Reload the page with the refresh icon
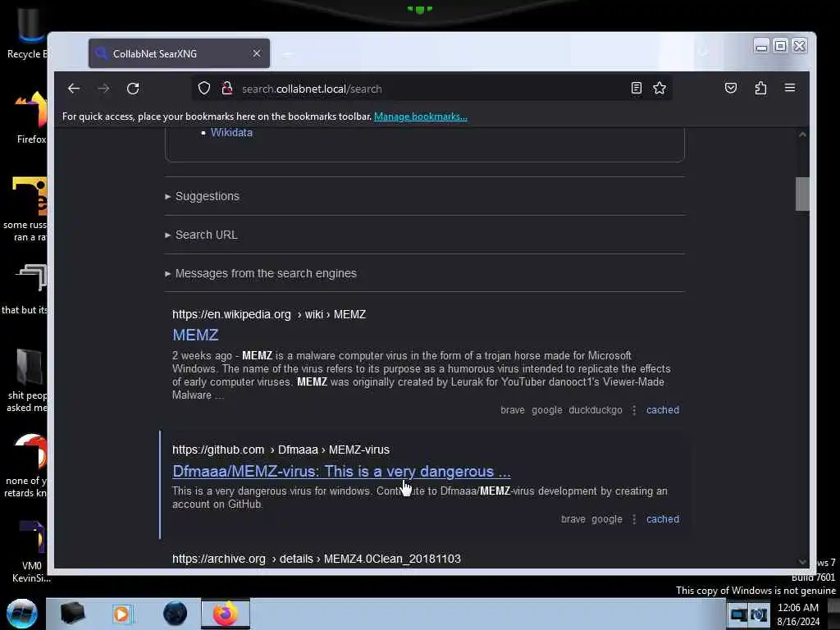 point(133,89)
